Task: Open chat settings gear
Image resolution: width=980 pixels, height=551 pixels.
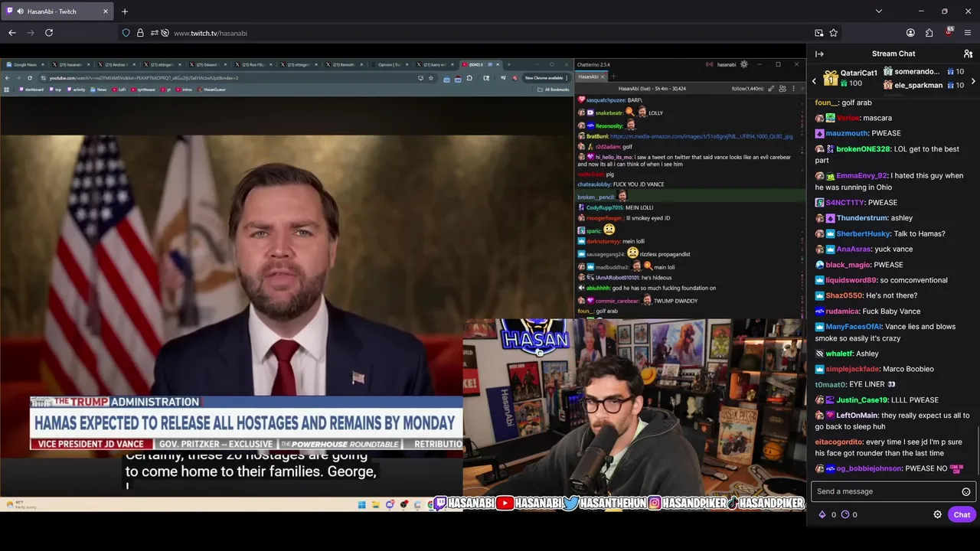Action: click(937, 514)
